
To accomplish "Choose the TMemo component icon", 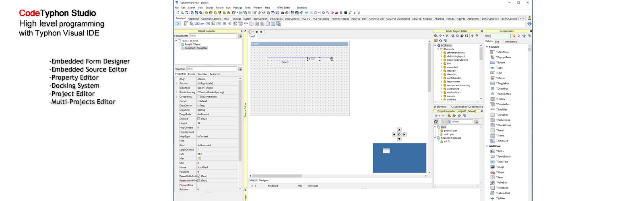I will click(493, 78).
